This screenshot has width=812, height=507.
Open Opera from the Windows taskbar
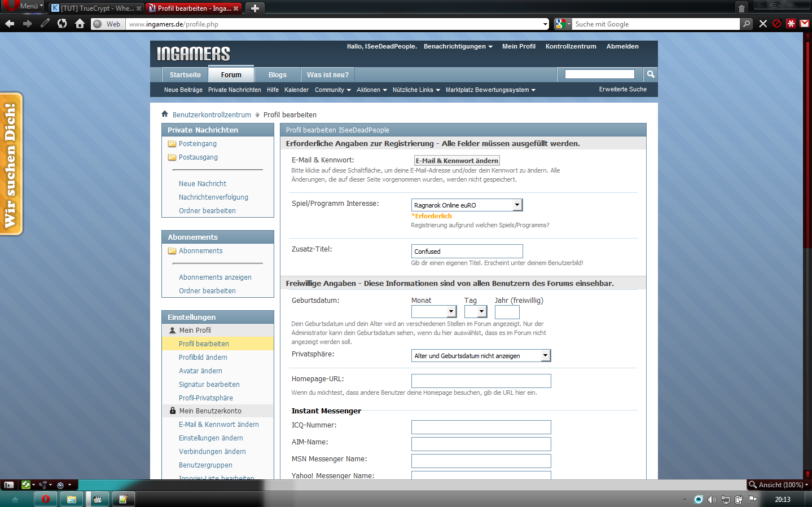pos(46,499)
